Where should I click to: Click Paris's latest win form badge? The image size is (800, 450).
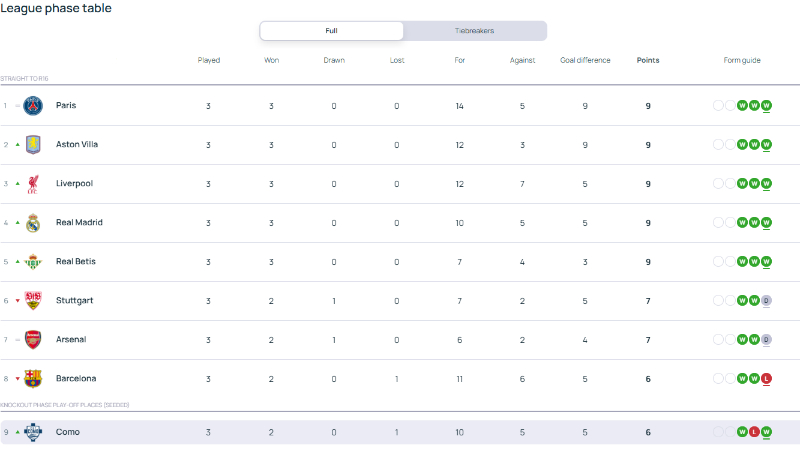[x=766, y=106]
